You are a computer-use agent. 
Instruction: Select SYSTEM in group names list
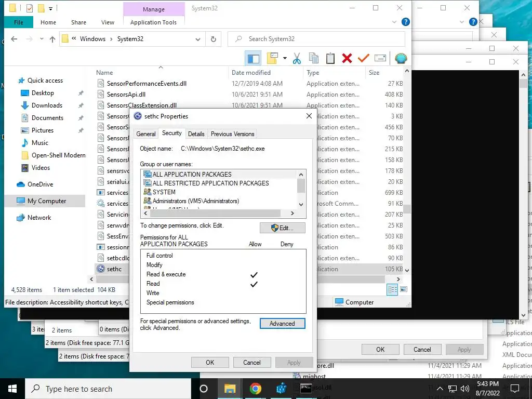tap(159, 192)
